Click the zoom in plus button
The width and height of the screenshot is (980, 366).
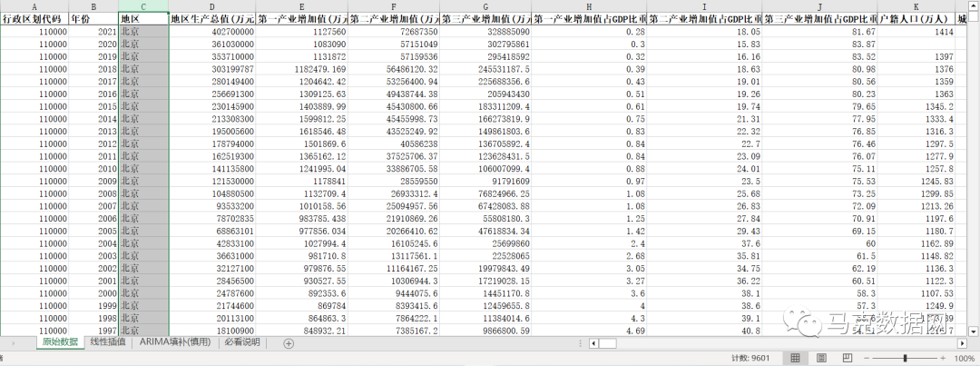tap(944, 358)
